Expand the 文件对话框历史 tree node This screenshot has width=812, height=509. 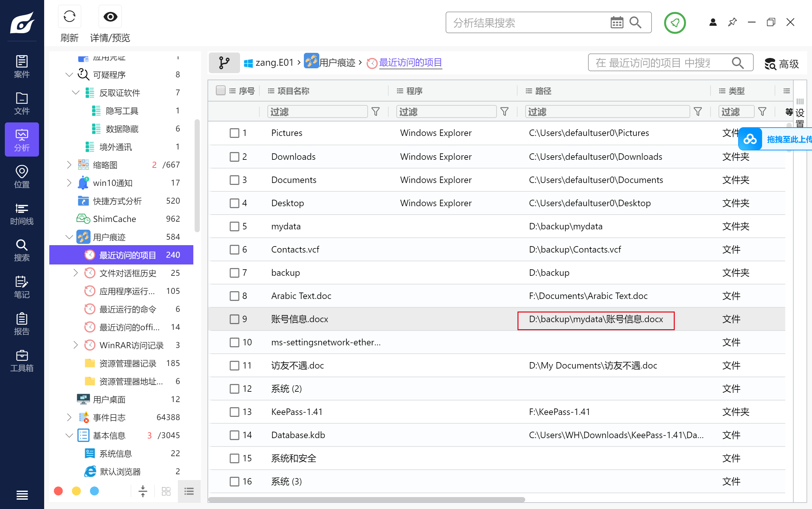pyautogui.click(x=76, y=273)
